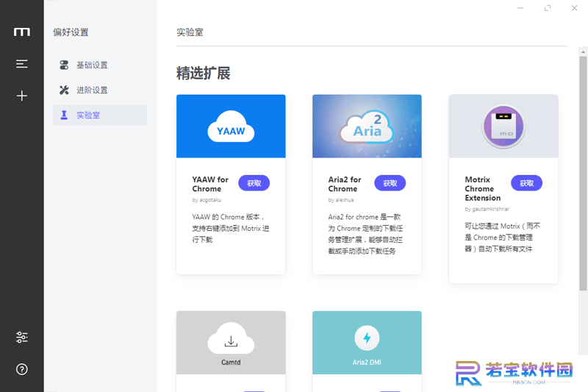Click the 实验室 flask icon
The height and width of the screenshot is (392, 588).
click(64, 115)
